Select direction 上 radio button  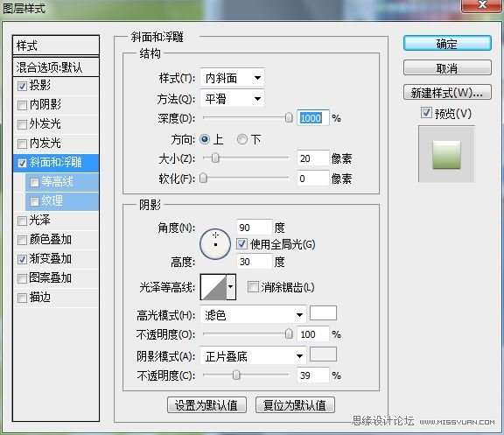point(205,139)
